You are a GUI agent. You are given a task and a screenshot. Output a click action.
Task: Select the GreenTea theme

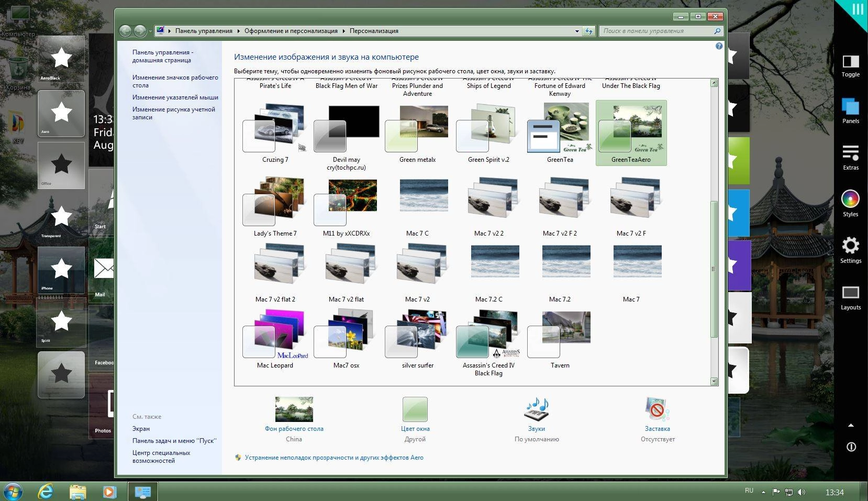point(560,133)
